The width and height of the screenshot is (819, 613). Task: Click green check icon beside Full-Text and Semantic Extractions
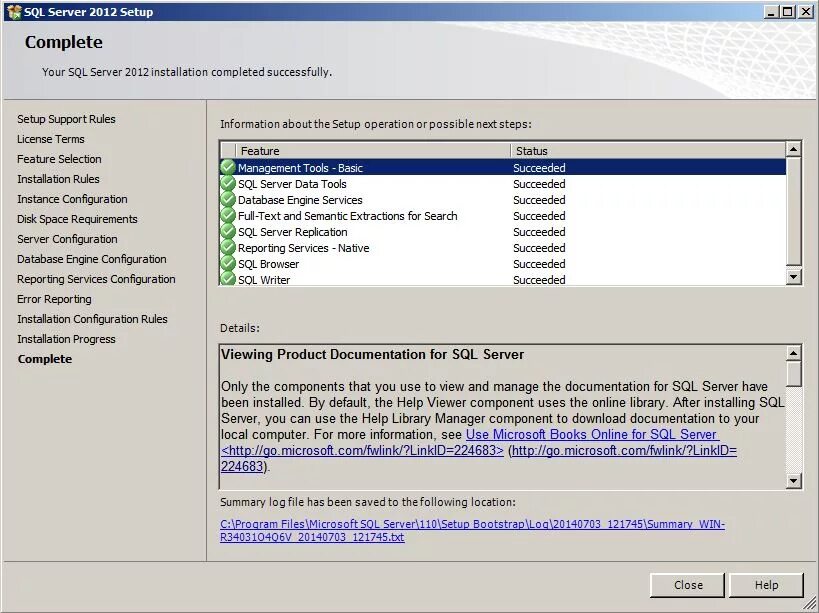[x=228, y=215]
